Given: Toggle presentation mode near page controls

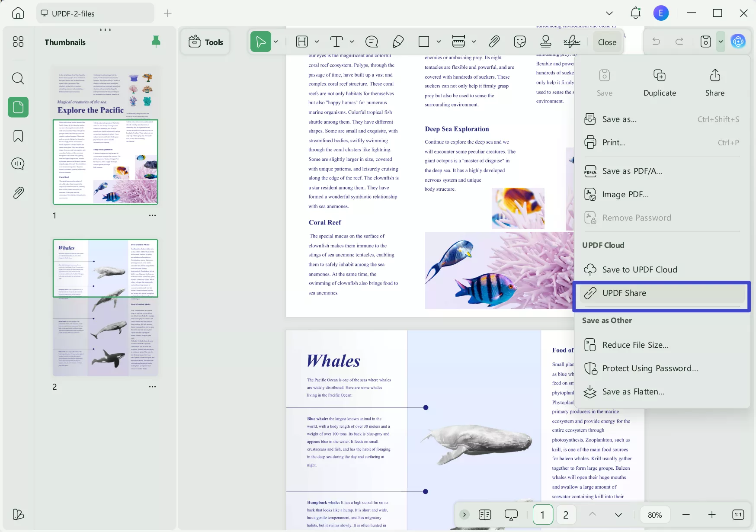Looking at the screenshot, I should point(511,514).
